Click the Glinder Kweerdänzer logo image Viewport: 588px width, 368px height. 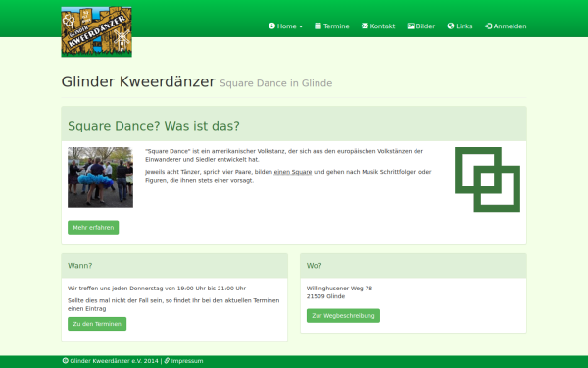(96, 32)
